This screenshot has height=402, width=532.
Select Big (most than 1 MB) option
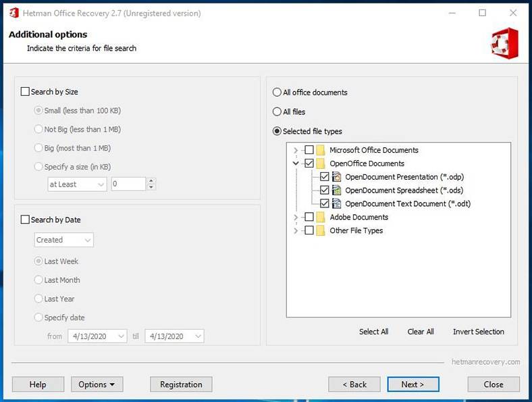click(x=38, y=148)
